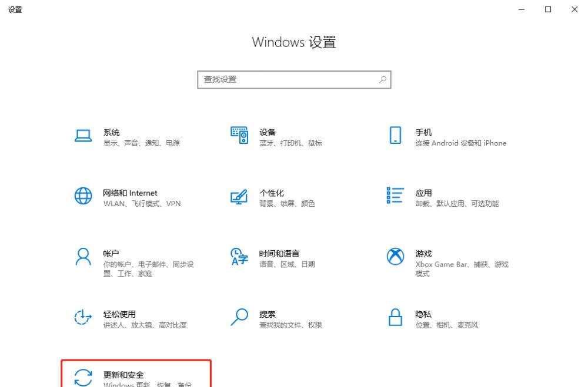The height and width of the screenshot is (387, 588).
Task: Open the 系统 laptop icon
Action: (x=83, y=136)
